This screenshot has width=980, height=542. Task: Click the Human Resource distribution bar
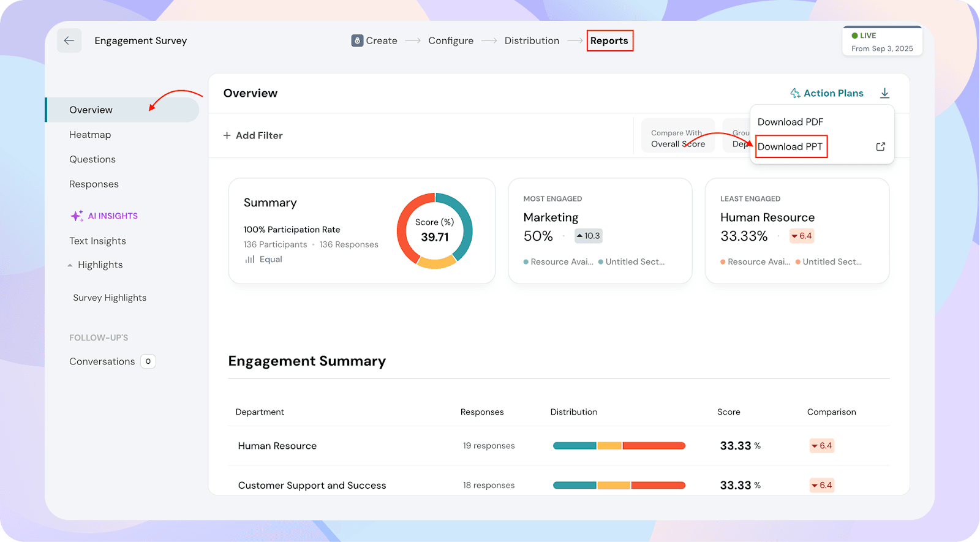pyautogui.click(x=619, y=446)
